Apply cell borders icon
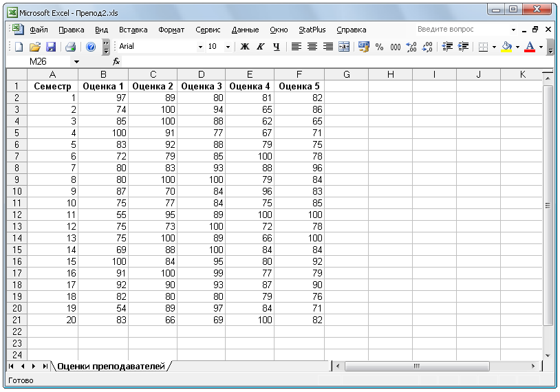The image size is (560, 392). (483, 47)
